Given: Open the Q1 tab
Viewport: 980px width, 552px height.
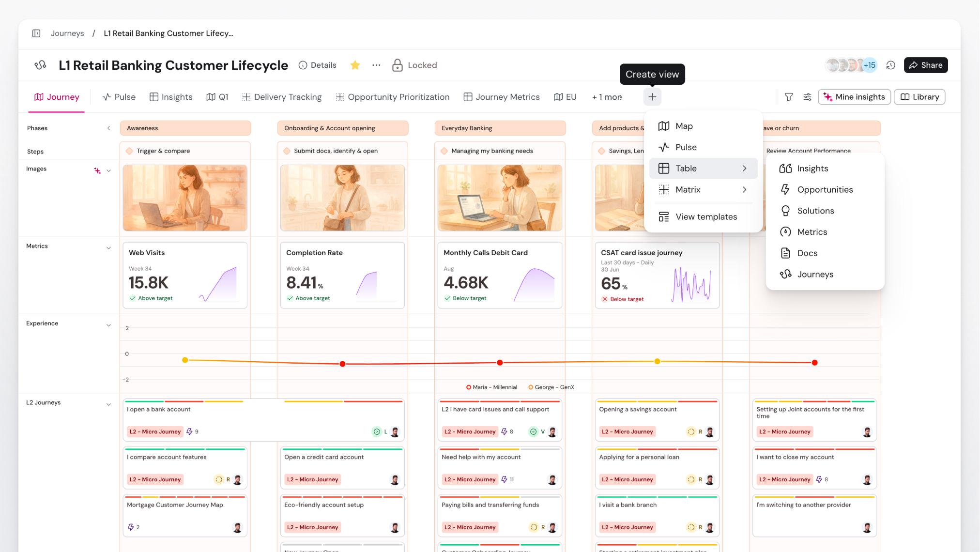Looking at the screenshot, I should (217, 97).
